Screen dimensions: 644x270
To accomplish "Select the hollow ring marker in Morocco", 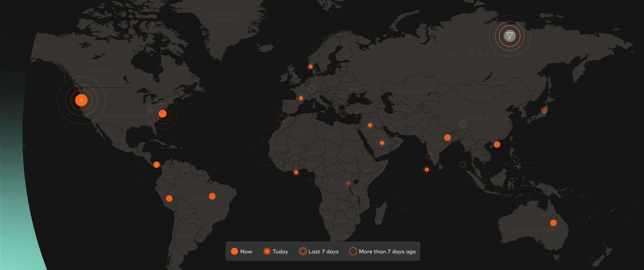I will coord(281,118).
